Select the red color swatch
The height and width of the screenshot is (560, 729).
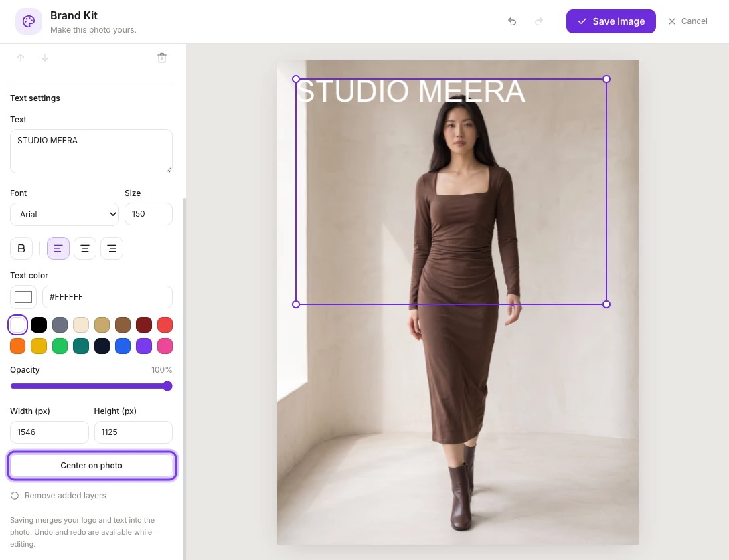pos(165,325)
